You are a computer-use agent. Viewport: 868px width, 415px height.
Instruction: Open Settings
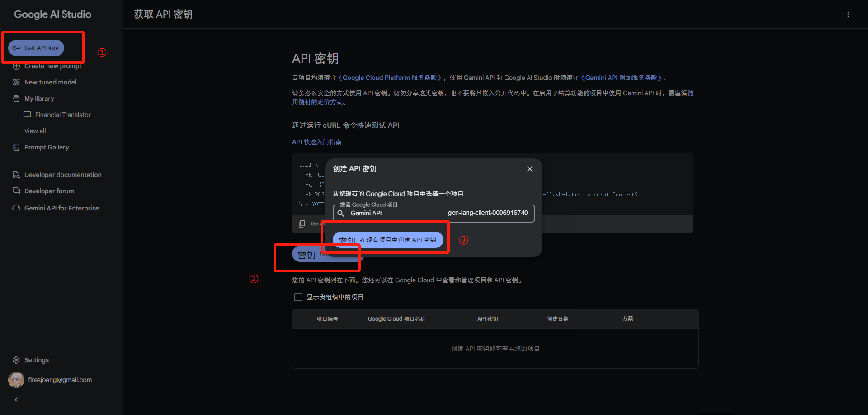pyautogui.click(x=36, y=360)
